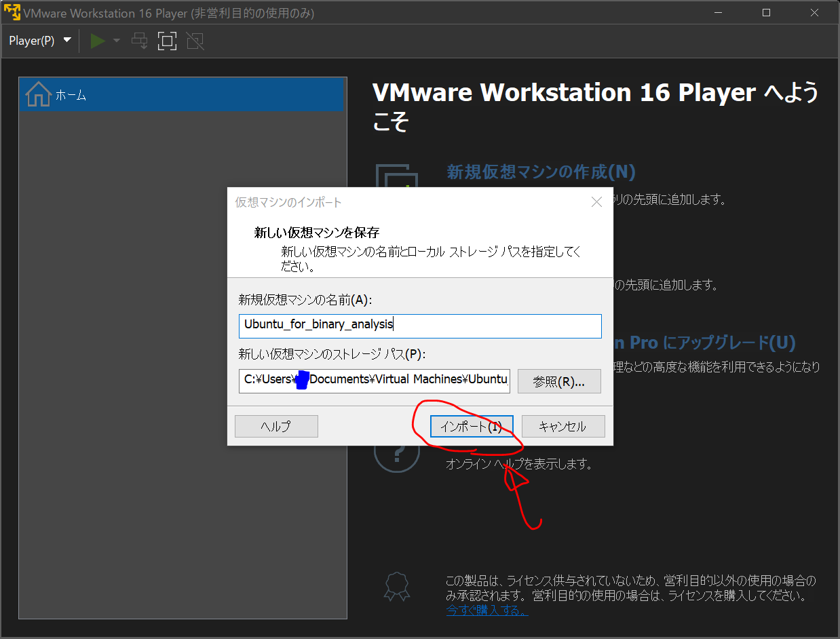Click the 今すぐ購入する link
This screenshot has width=840, height=639.
point(486,611)
